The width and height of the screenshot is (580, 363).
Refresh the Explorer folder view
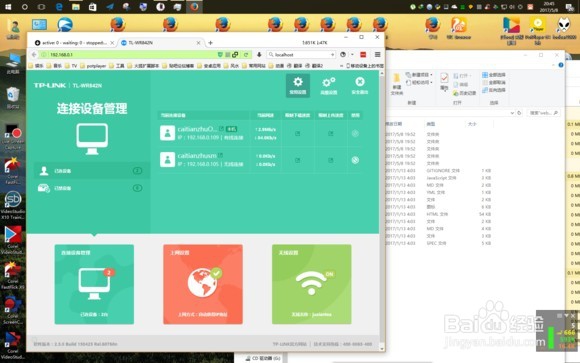(519, 113)
